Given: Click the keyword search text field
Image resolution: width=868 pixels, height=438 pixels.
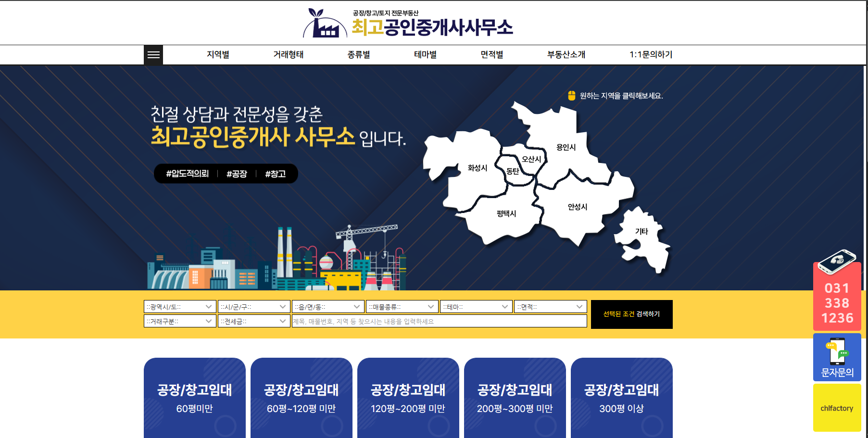Looking at the screenshot, I should 439,321.
